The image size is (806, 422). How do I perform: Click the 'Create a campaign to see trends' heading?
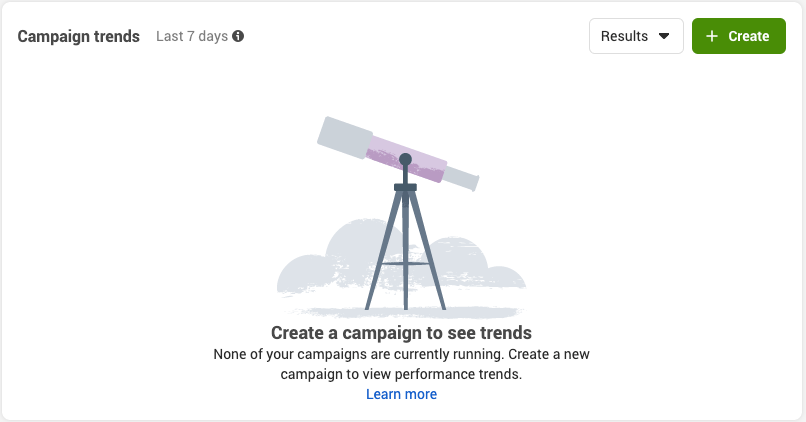point(401,333)
